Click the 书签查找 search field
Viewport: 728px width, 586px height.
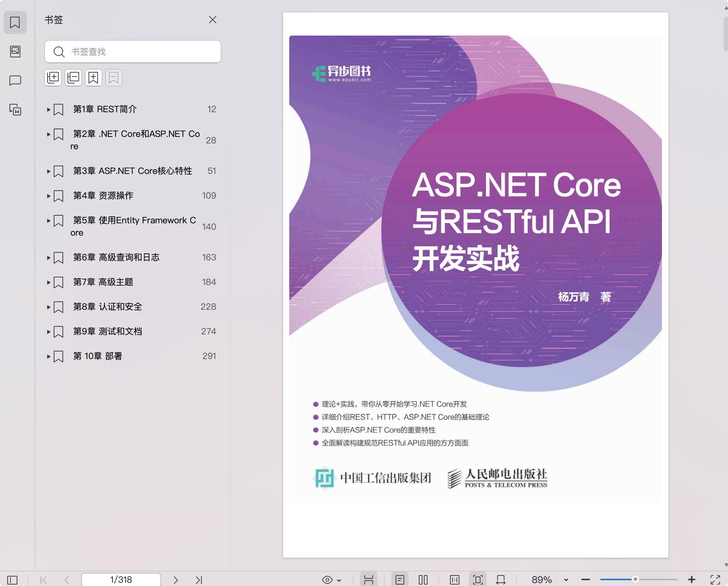[x=133, y=52]
